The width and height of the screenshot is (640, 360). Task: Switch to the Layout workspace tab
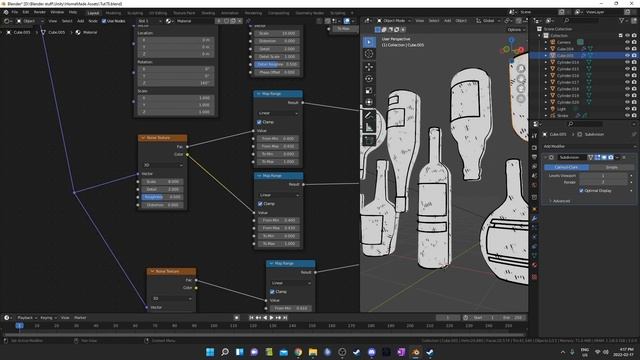click(93, 13)
